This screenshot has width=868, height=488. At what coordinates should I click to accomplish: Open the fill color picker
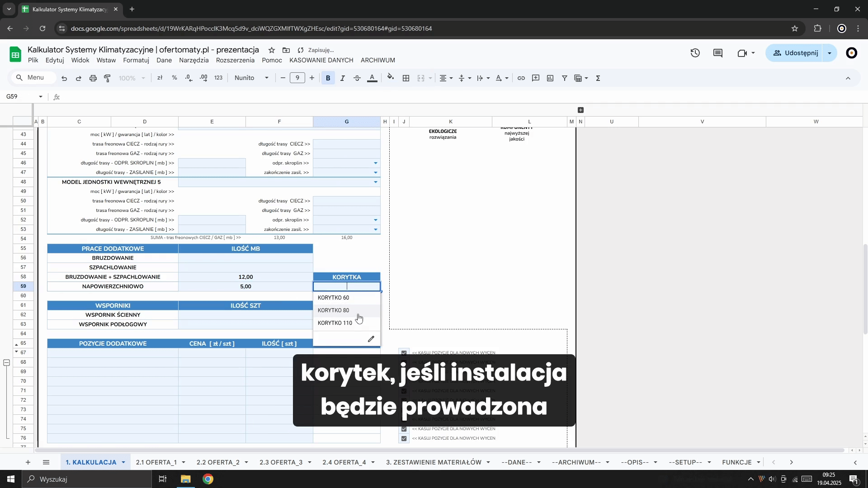tap(391, 78)
